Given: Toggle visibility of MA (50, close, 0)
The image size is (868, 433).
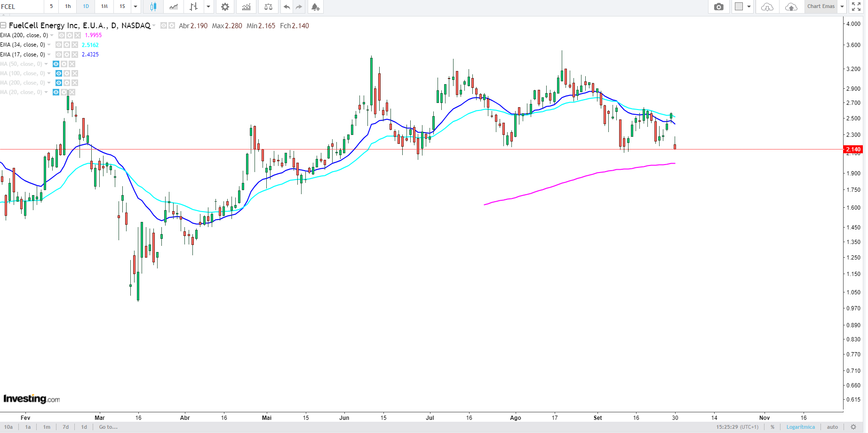Looking at the screenshot, I should [56, 64].
